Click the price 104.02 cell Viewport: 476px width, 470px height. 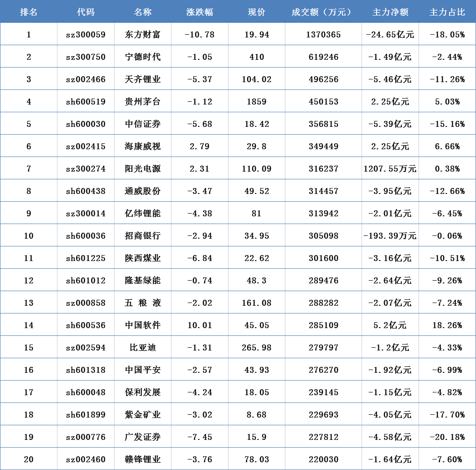pos(257,79)
